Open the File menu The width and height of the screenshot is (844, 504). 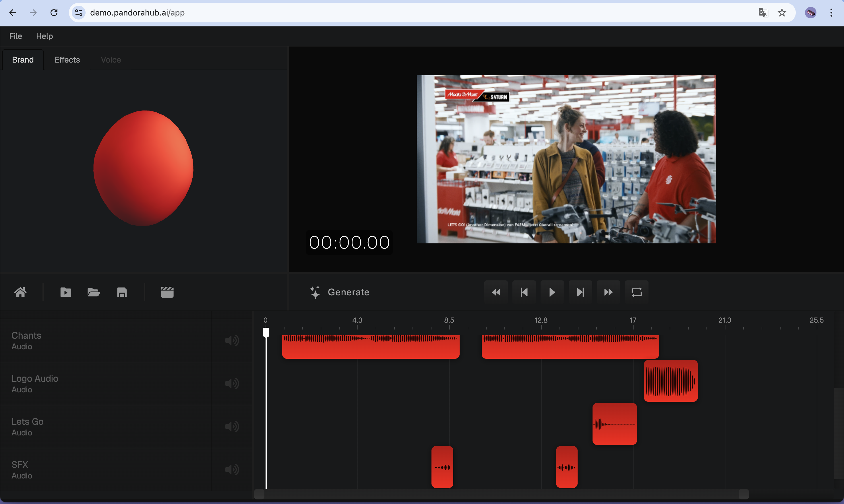coord(15,36)
